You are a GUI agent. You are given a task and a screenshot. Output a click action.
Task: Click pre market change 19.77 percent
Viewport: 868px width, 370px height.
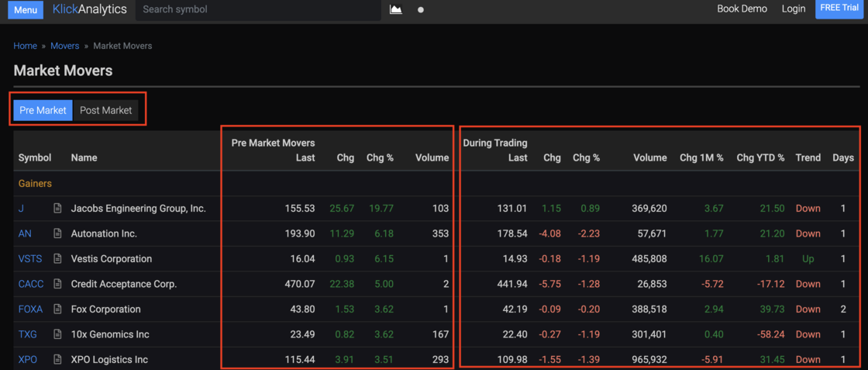pyautogui.click(x=381, y=209)
